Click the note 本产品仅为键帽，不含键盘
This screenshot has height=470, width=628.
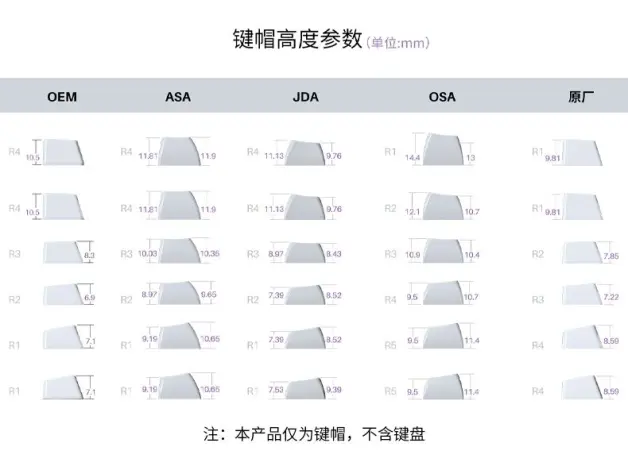click(330, 434)
